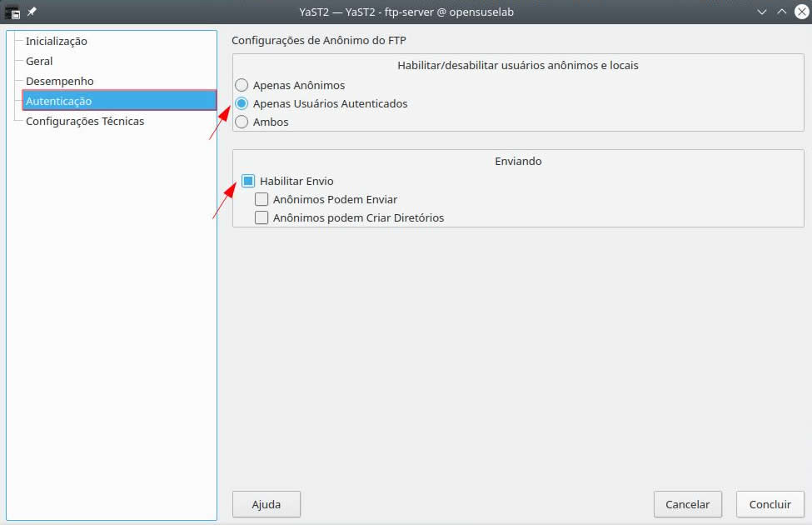Click Concluir to finish configuration

(x=770, y=504)
